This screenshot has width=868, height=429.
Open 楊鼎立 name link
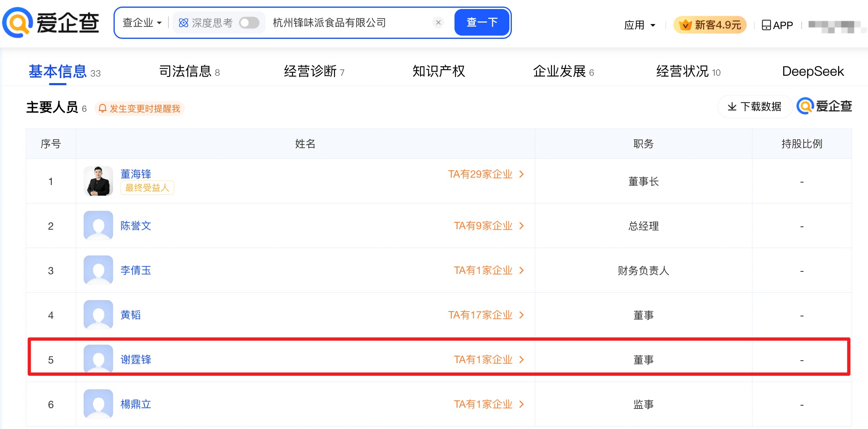point(136,404)
